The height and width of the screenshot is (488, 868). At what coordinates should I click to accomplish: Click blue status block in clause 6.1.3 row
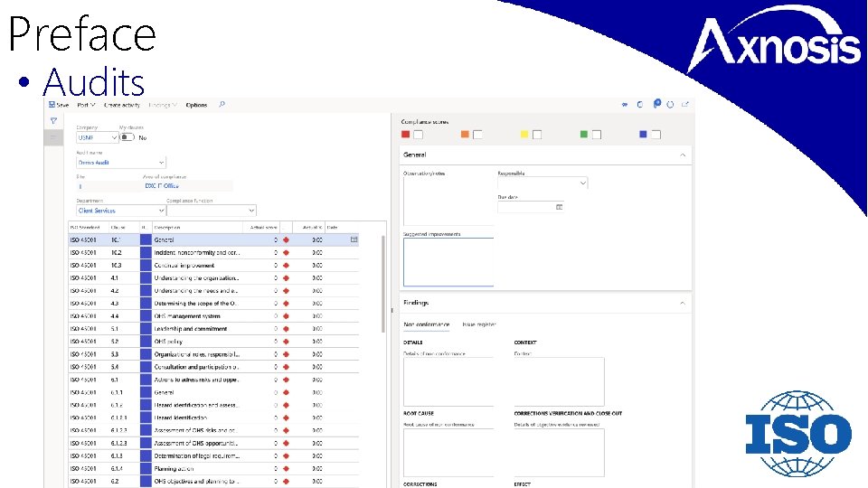(x=146, y=455)
